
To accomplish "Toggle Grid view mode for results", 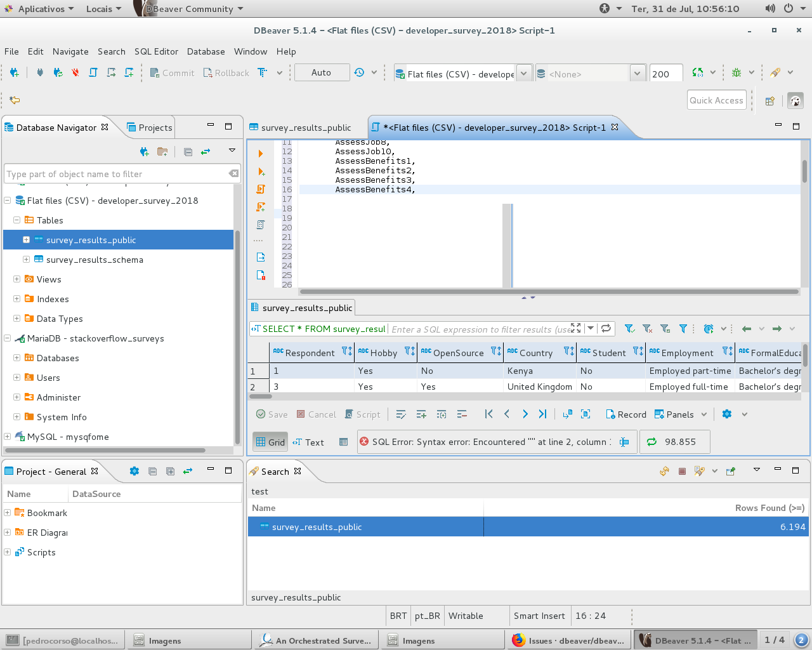I will pyautogui.click(x=270, y=442).
